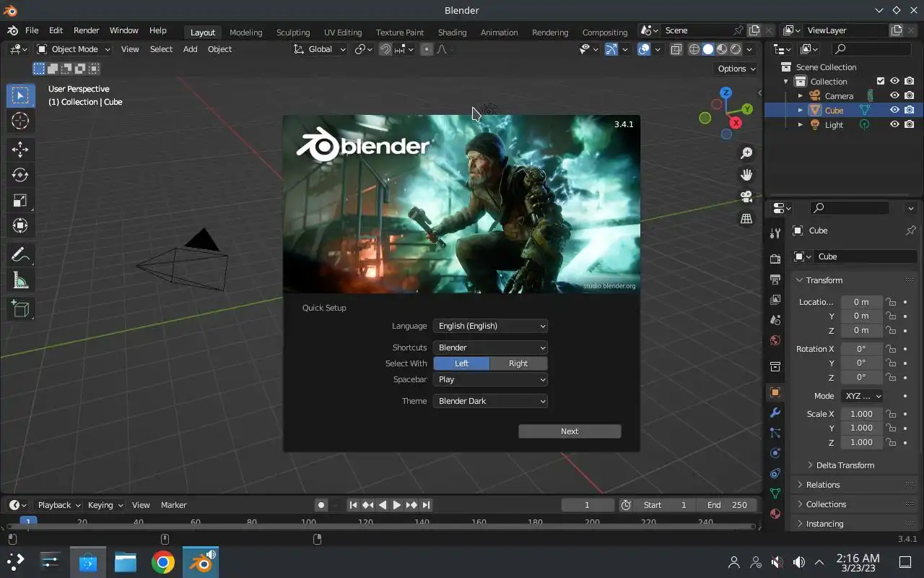The width and height of the screenshot is (924, 578).
Task: Select with Right mouse button option
Action: coord(518,363)
